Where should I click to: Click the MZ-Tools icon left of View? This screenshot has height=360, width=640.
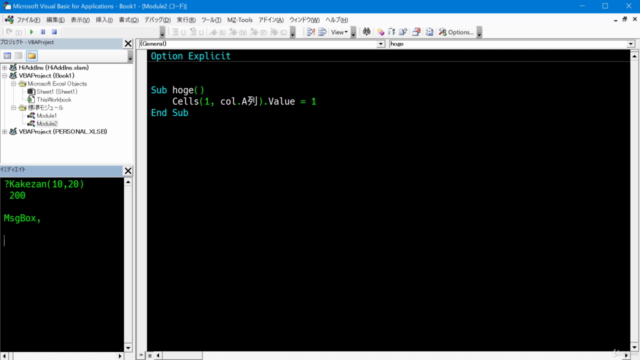coord(322,32)
